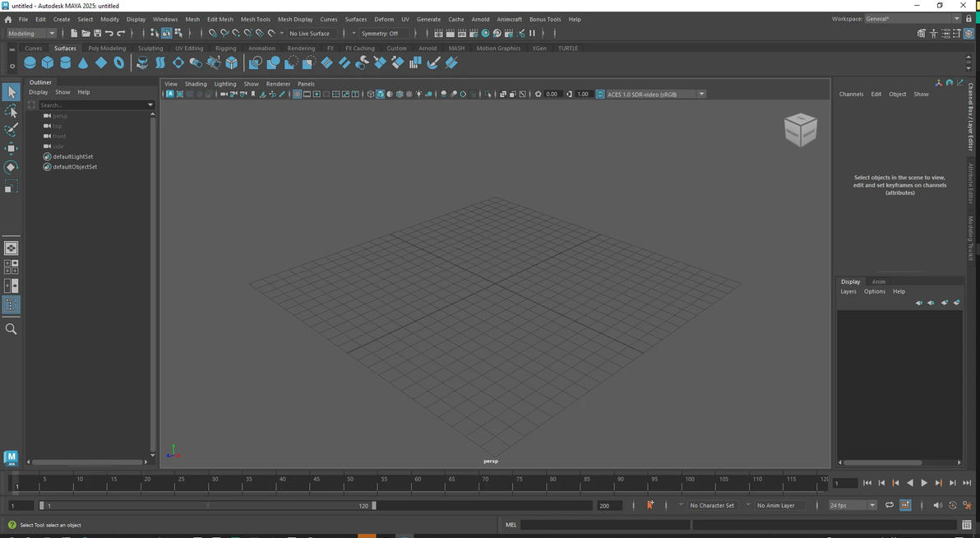Image resolution: width=980 pixels, height=538 pixels.
Task: Expand the ACES 1.0 SDR-video color dropdown
Action: [701, 95]
